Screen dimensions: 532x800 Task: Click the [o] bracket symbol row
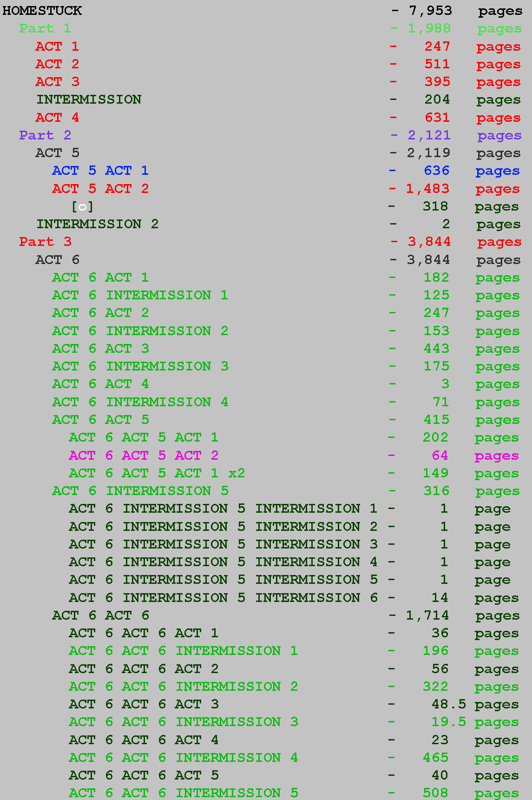pos(82,206)
